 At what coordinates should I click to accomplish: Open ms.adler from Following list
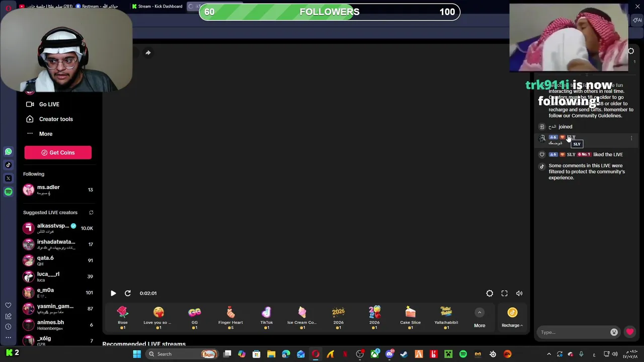pyautogui.click(x=58, y=190)
